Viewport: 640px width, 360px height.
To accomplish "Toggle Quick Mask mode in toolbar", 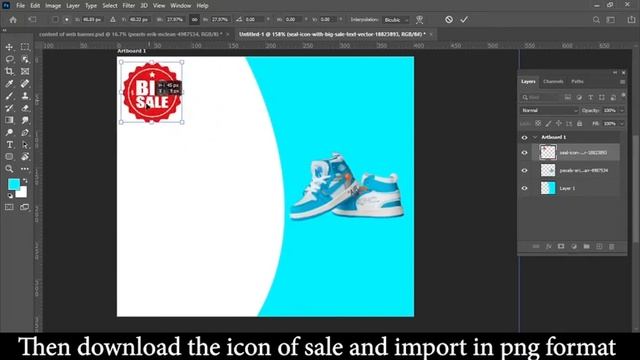I will pos(9,207).
